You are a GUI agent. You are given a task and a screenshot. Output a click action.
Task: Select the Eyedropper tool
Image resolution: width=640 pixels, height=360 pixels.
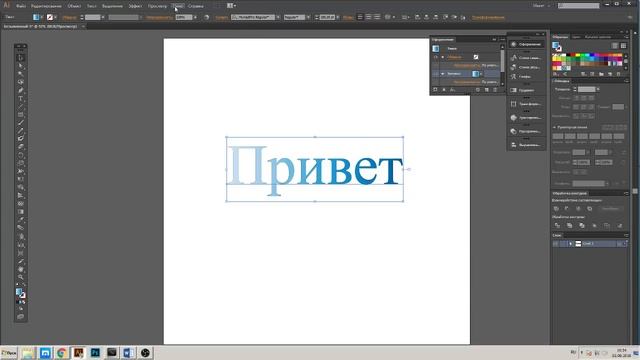pos(21,220)
